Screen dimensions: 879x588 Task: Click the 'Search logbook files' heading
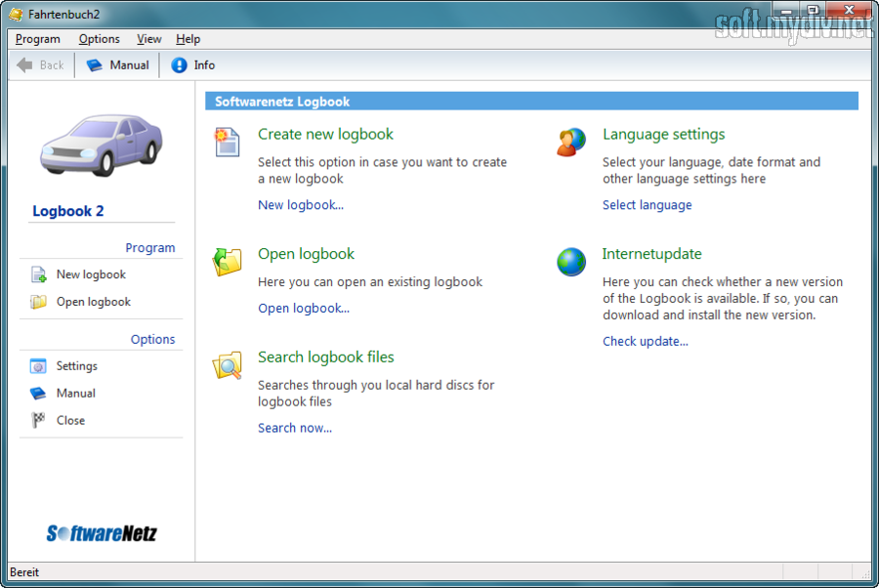click(x=325, y=357)
